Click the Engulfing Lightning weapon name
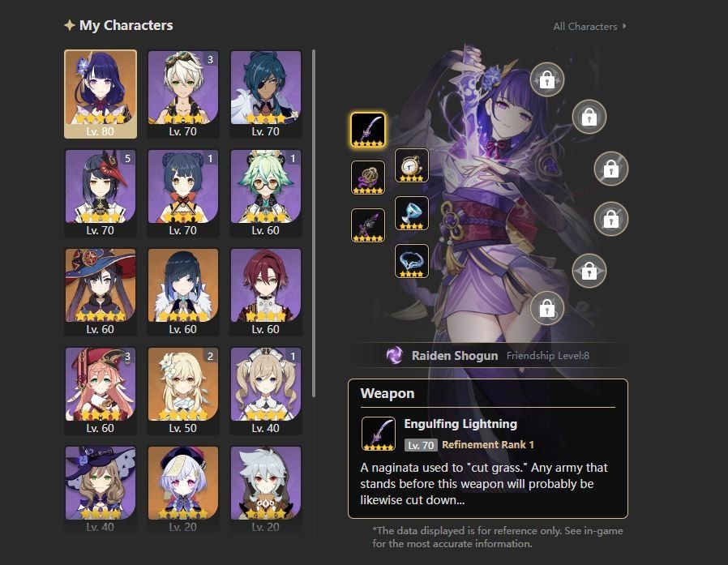The height and width of the screenshot is (565, 728). 460,424
